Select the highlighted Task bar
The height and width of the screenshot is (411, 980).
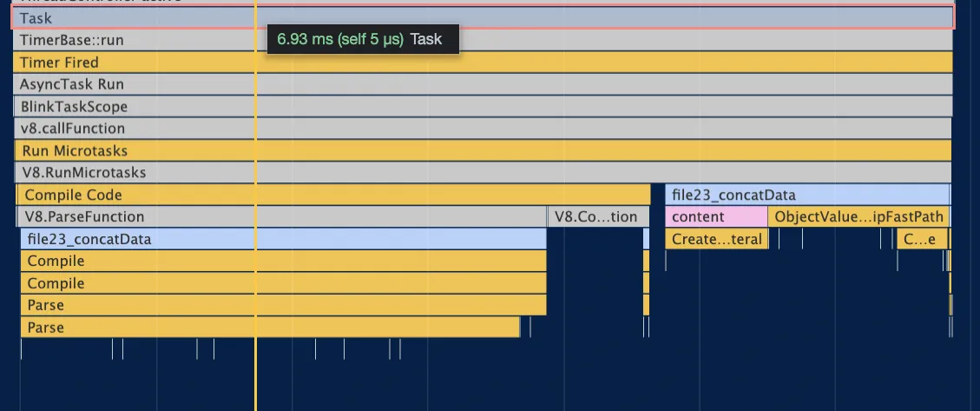pyautogui.click(x=483, y=18)
